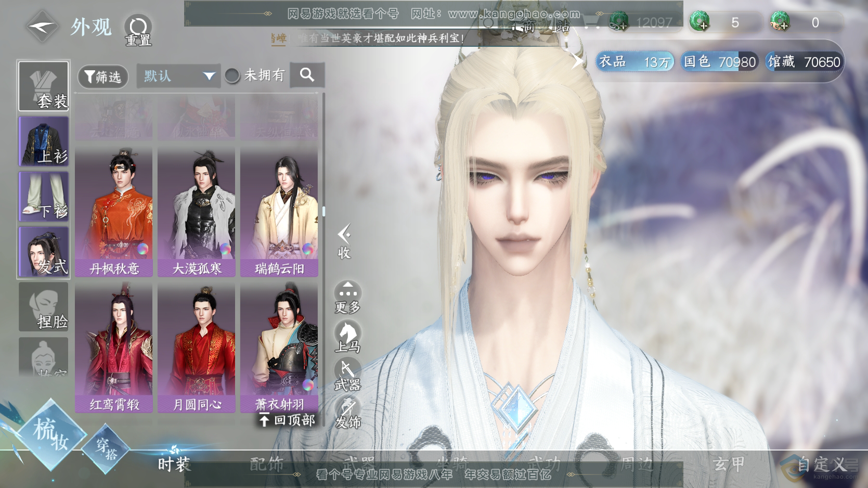
Task: Switch to the 自定义 custom tab
Action: coord(822,464)
